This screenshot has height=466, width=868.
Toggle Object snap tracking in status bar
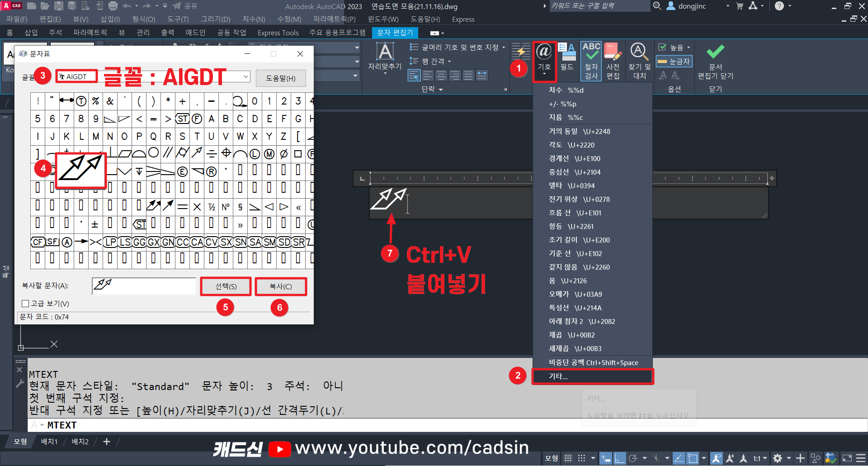pos(679,458)
